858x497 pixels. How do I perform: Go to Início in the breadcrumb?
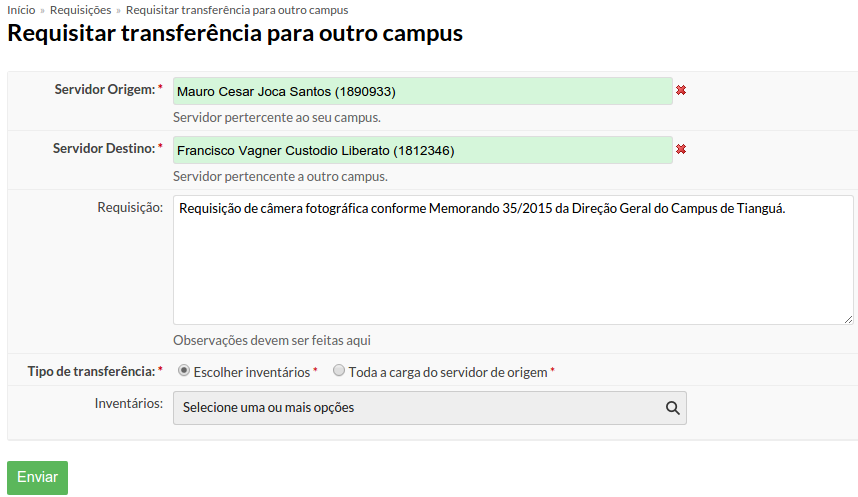coord(21,10)
